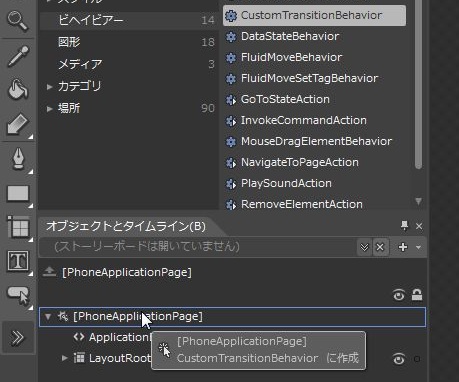The image size is (459, 382).
Task: Toggle lock all objects header icon
Action: pos(417,295)
